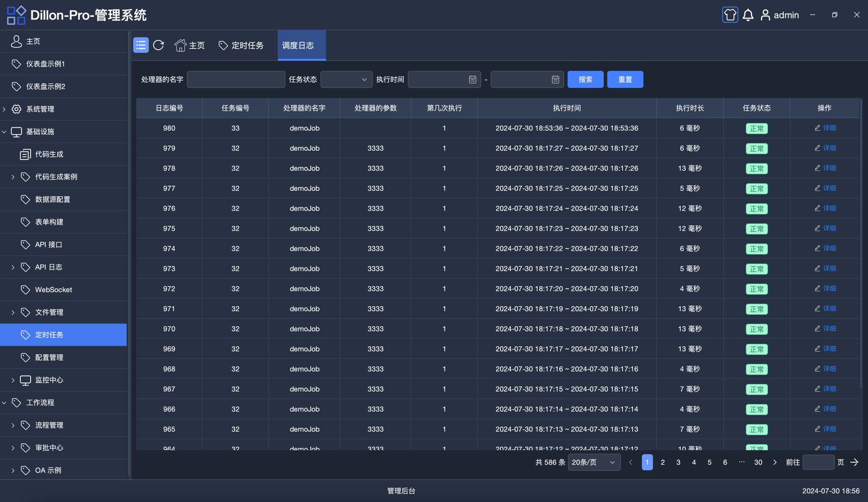Open 数据源配置 page
The image size is (868, 502).
[63, 199]
